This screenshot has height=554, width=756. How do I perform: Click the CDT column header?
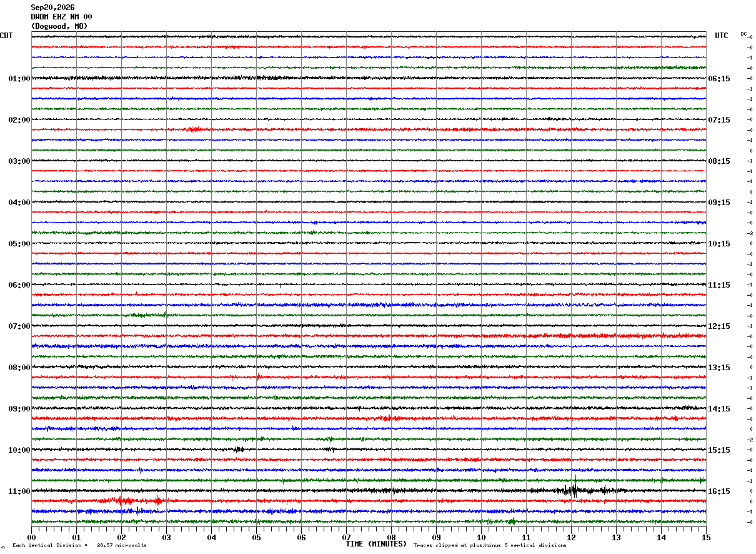(6, 36)
